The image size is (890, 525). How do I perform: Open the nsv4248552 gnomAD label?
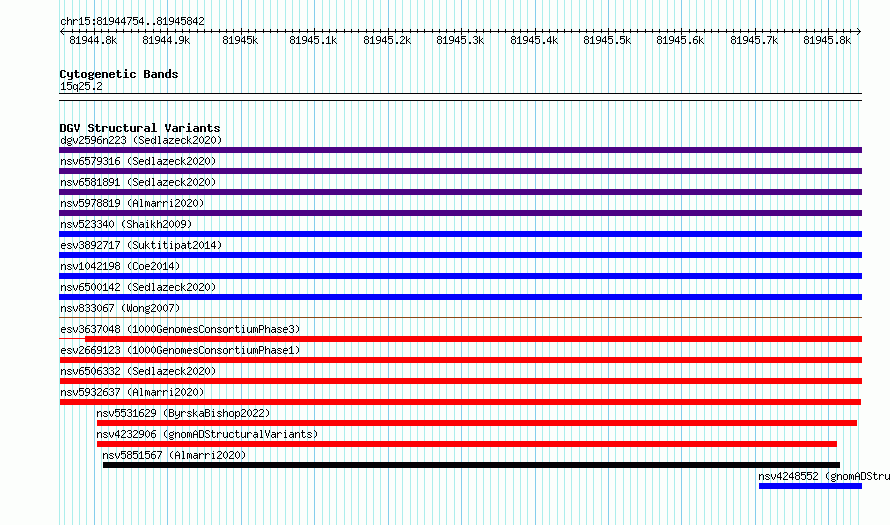824,476
